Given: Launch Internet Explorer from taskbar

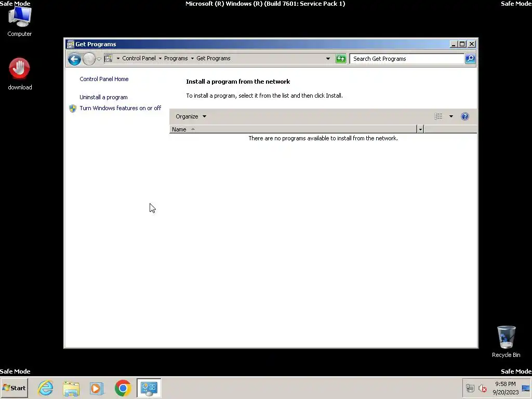Looking at the screenshot, I should point(46,388).
